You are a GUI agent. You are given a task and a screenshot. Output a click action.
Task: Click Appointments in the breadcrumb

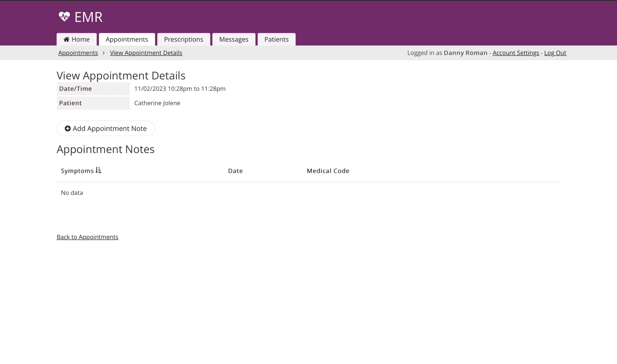78,53
